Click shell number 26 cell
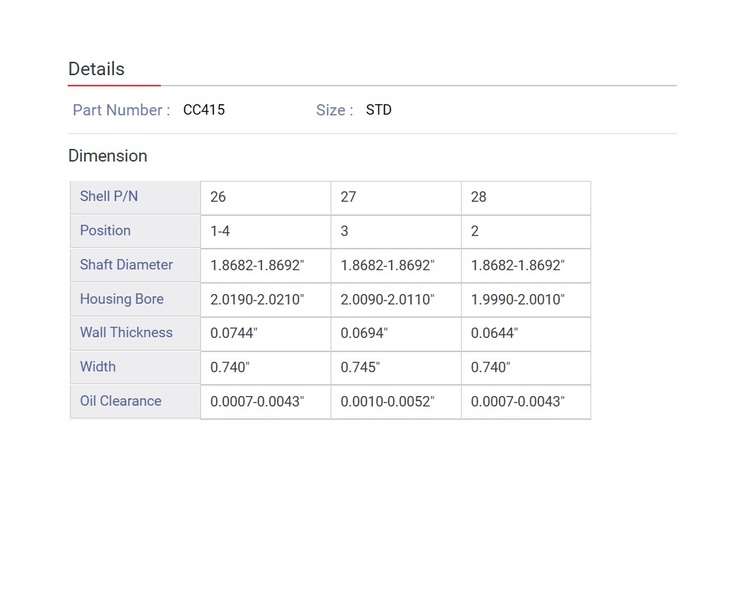 tap(218, 198)
